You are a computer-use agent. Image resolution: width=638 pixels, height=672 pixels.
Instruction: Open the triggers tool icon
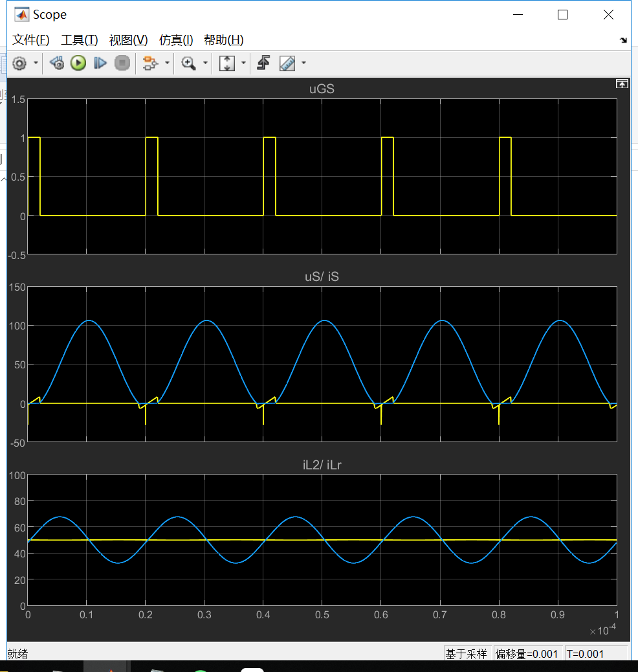pyautogui.click(x=263, y=63)
